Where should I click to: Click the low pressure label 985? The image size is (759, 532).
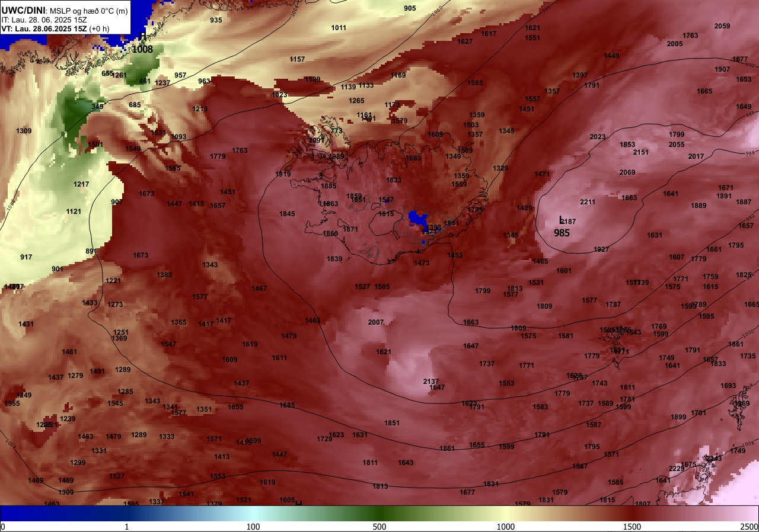click(x=562, y=233)
